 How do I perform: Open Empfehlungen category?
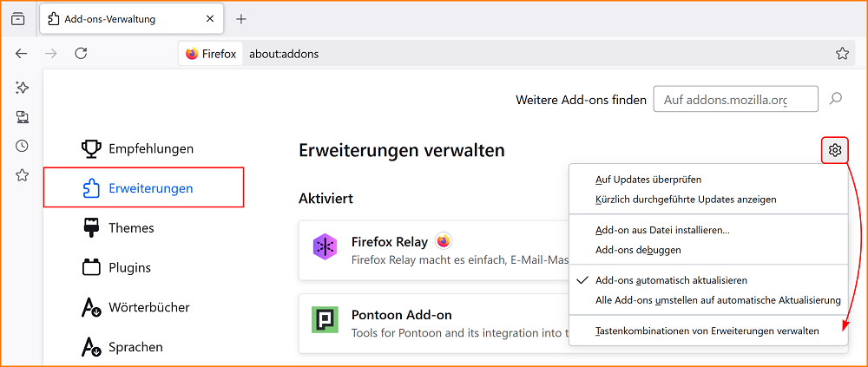(x=143, y=148)
